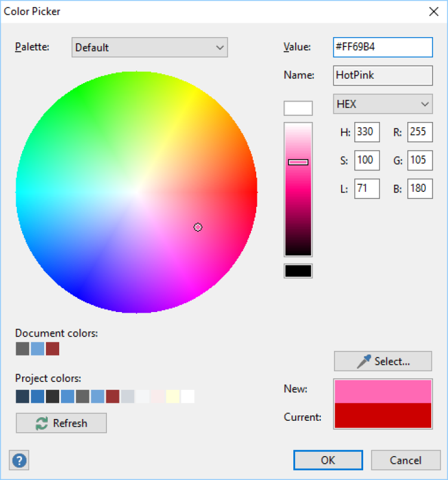This screenshot has width=448, height=480.
Task: Click the center of the color wheel
Action: click(137, 192)
